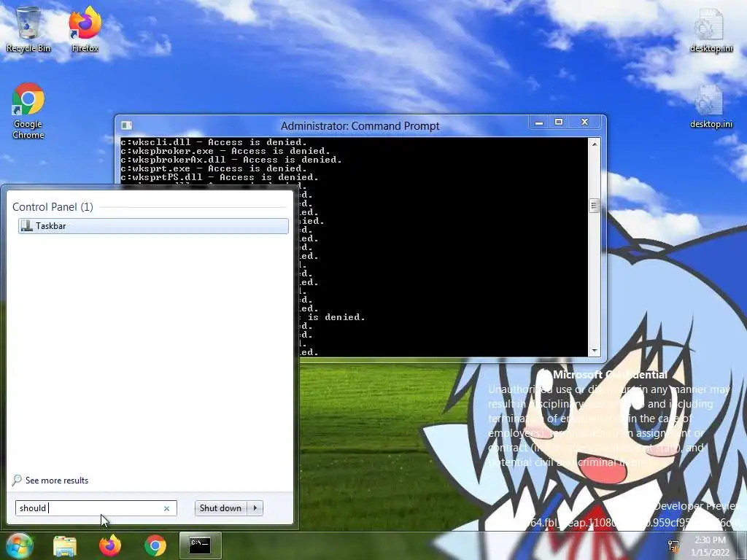This screenshot has width=747, height=560.
Task: Click the wkspbroker.exe access denied line
Action: point(225,151)
